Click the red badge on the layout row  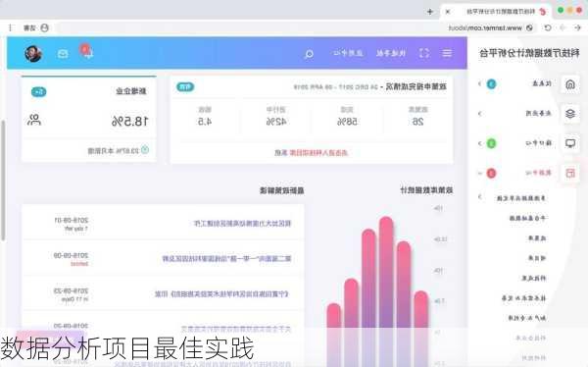[x=491, y=173]
